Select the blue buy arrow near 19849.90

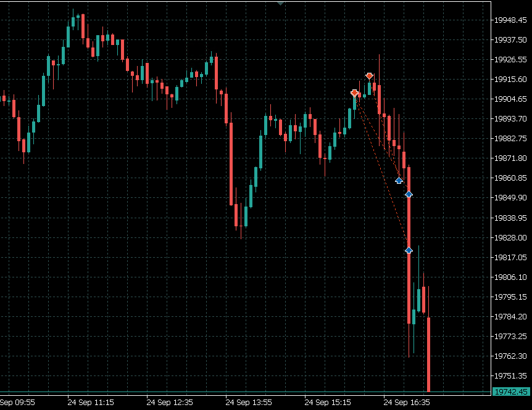tap(409, 194)
